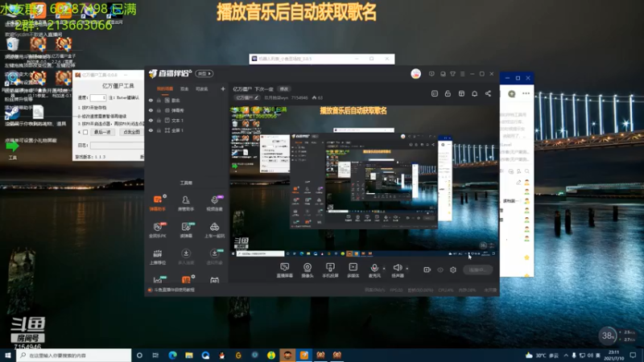Click the unlock icon above preview

[448, 93]
